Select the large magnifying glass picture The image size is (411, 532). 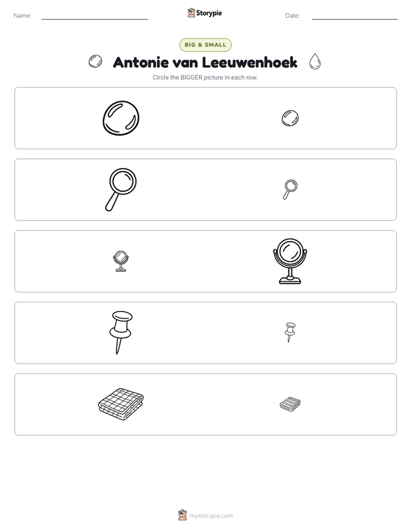121,189
